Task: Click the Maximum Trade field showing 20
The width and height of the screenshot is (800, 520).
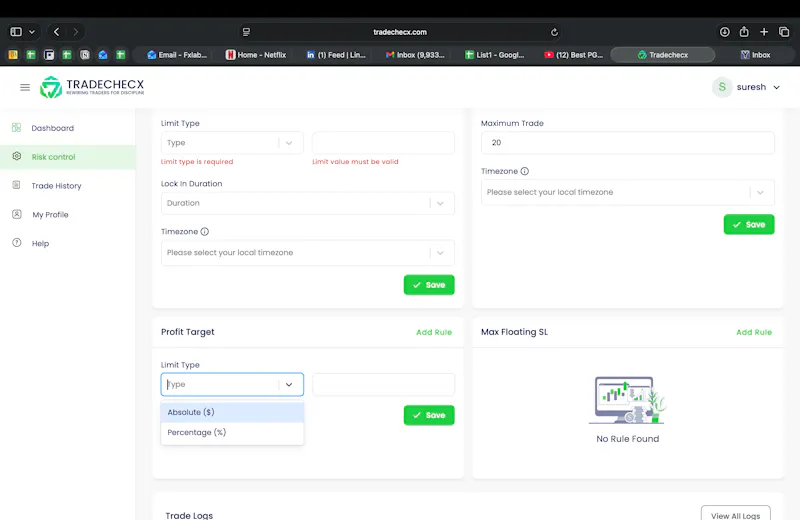Action: tap(628, 143)
